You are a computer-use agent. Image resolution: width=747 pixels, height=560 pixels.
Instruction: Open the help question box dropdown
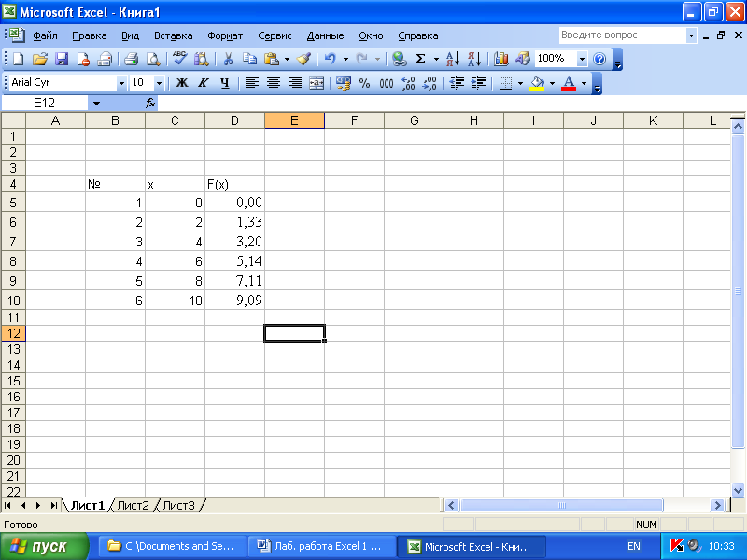pos(691,35)
